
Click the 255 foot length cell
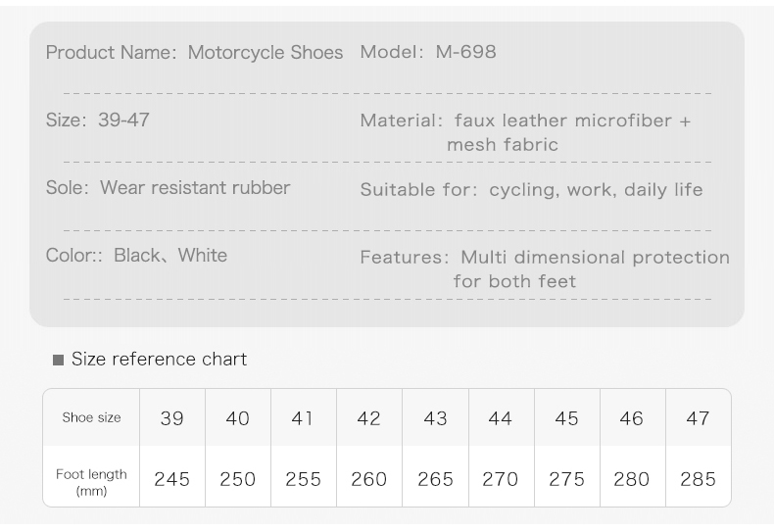point(303,479)
